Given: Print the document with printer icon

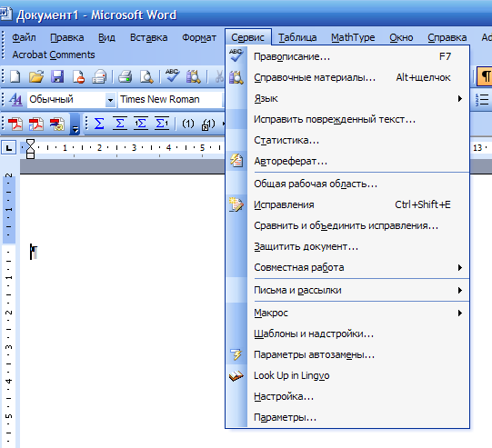Looking at the screenshot, I should [x=125, y=76].
